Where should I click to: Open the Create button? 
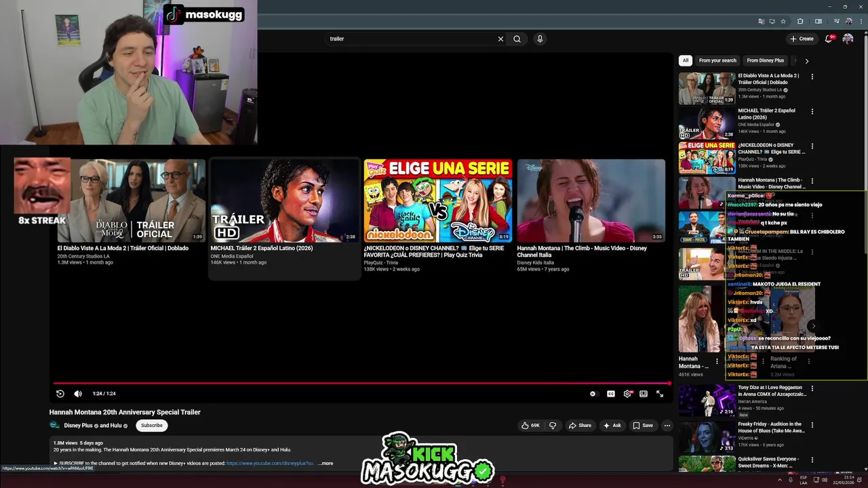pyautogui.click(x=802, y=39)
